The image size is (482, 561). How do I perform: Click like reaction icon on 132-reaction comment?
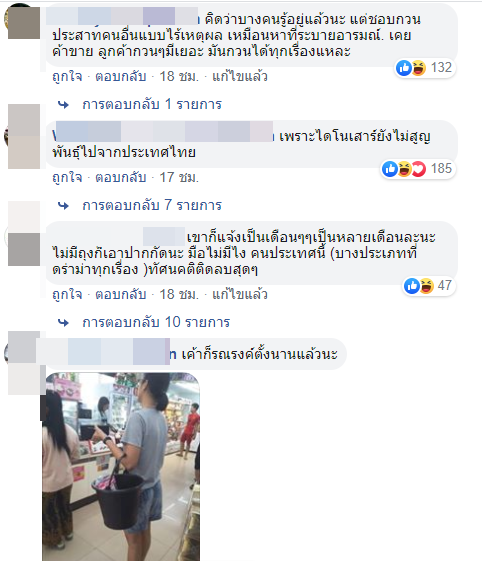click(x=404, y=68)
